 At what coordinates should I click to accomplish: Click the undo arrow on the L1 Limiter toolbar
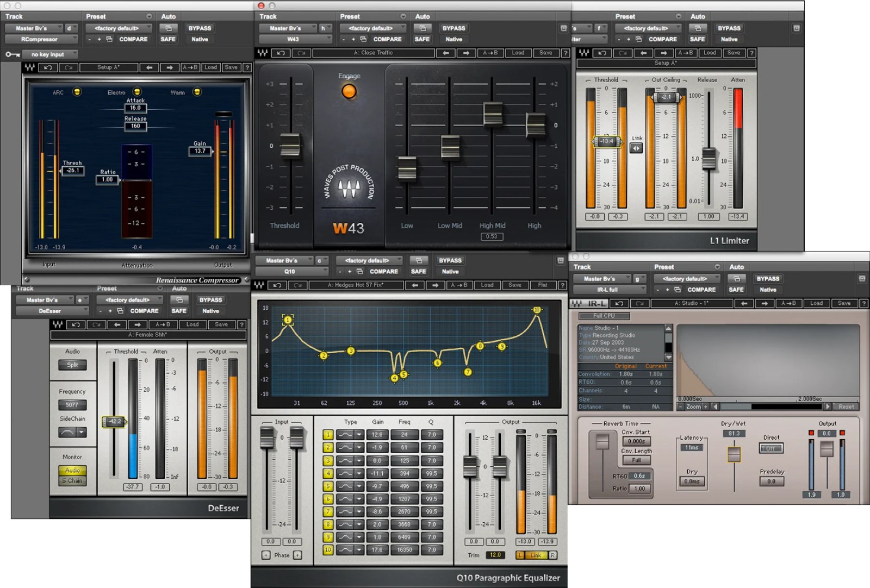(601, 53)
